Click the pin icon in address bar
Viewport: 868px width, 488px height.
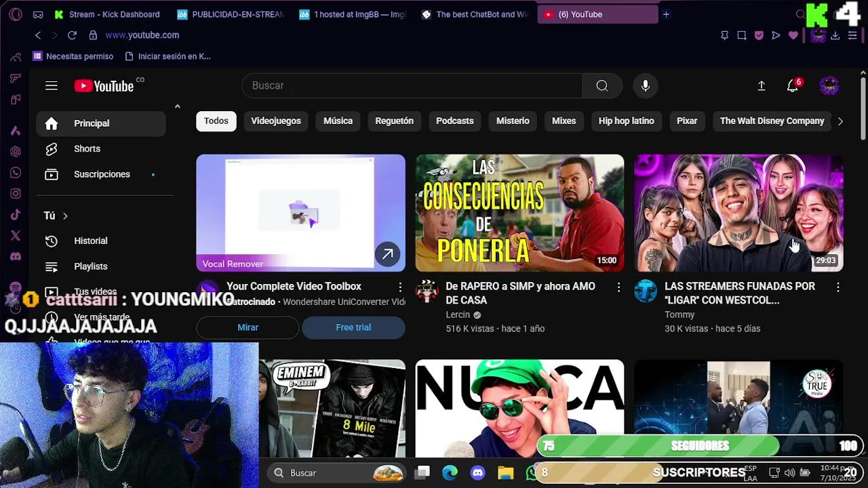pyautogui.click(x=724, y=35)
